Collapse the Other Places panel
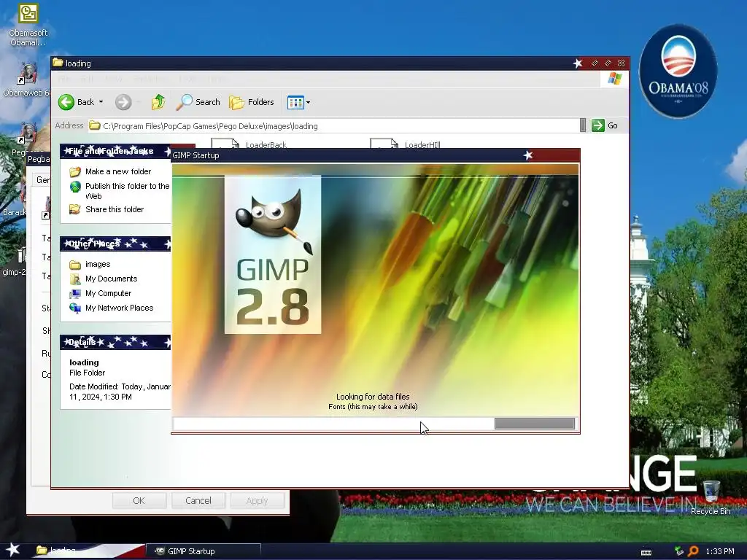The height and width of the screenshot is (560, 747). (115, 244)
